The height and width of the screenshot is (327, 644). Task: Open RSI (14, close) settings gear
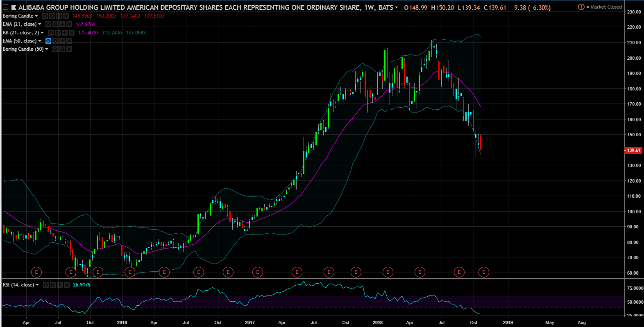click(53, 285)
